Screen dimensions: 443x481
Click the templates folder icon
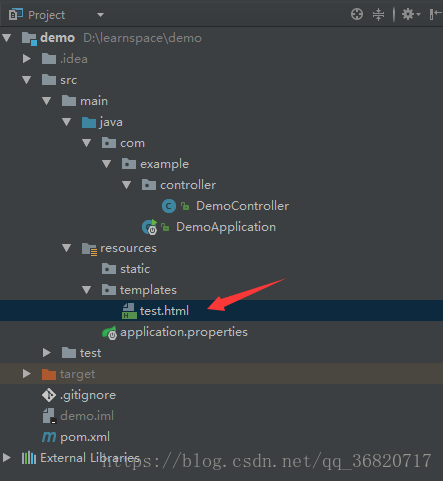pyautogui.click(x=109, y=290)
